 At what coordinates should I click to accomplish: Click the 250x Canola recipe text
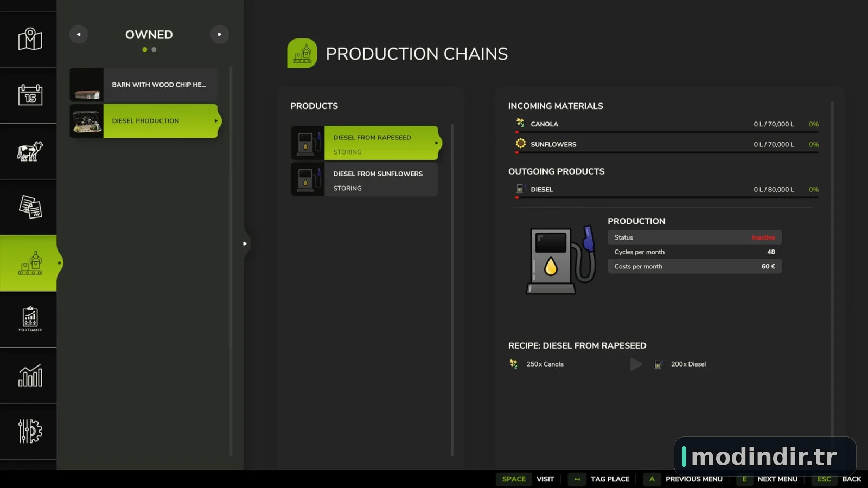[545, 364]
